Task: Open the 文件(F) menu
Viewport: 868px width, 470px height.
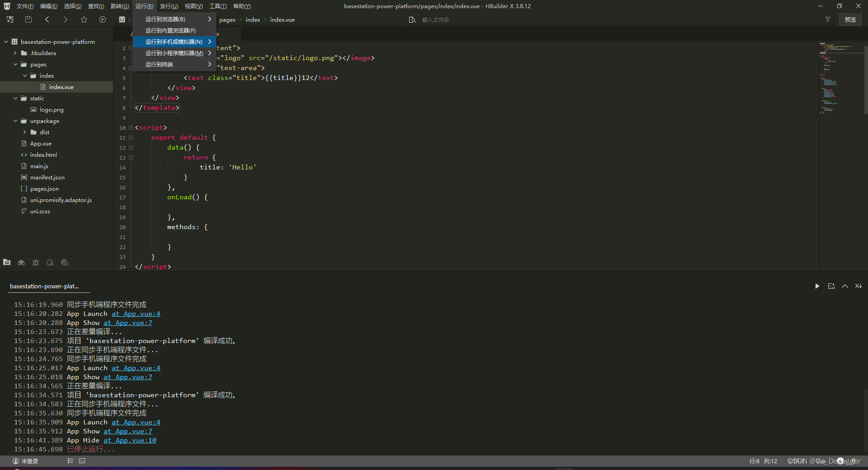Action: coord(25,6)
